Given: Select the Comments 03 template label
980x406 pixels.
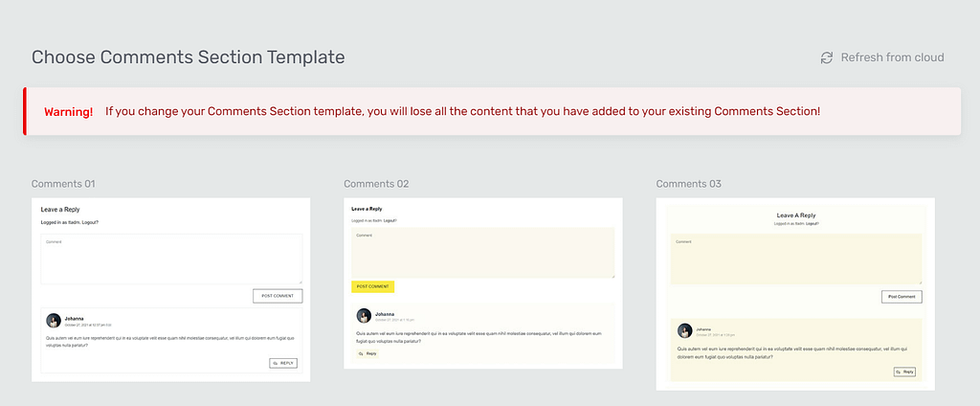Looking at the screenshot, I should tap(689, 184).
